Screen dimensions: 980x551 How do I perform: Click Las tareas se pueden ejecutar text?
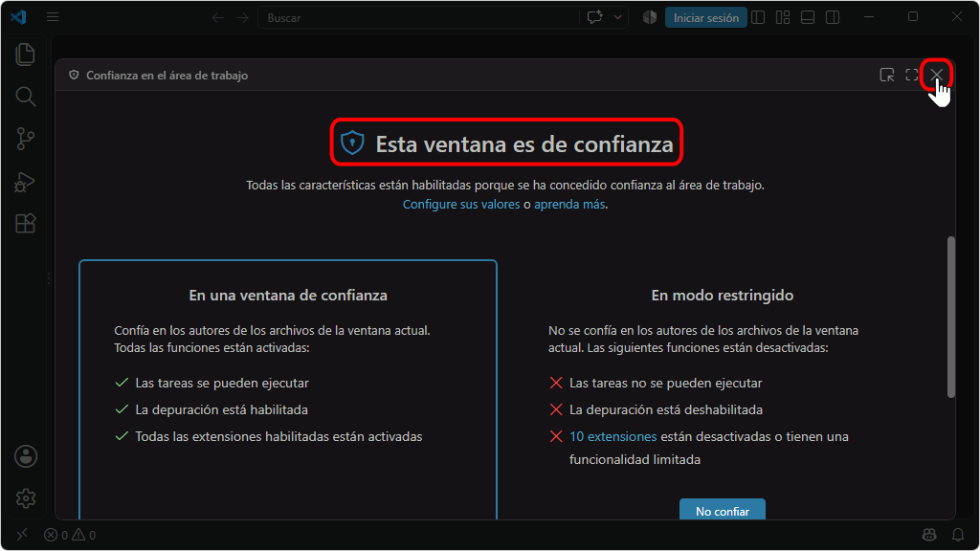tap(222, 383)
